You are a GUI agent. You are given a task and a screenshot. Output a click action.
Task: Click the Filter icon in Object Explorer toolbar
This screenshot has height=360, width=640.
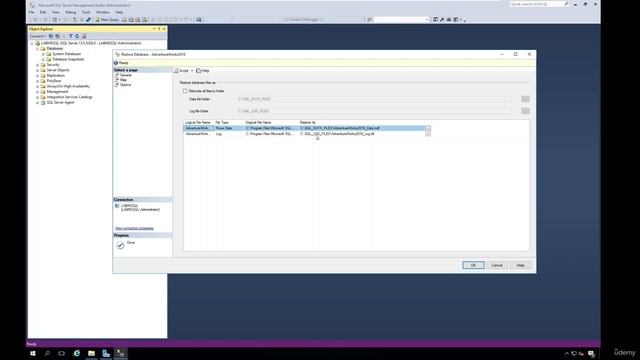pos(70,36)
